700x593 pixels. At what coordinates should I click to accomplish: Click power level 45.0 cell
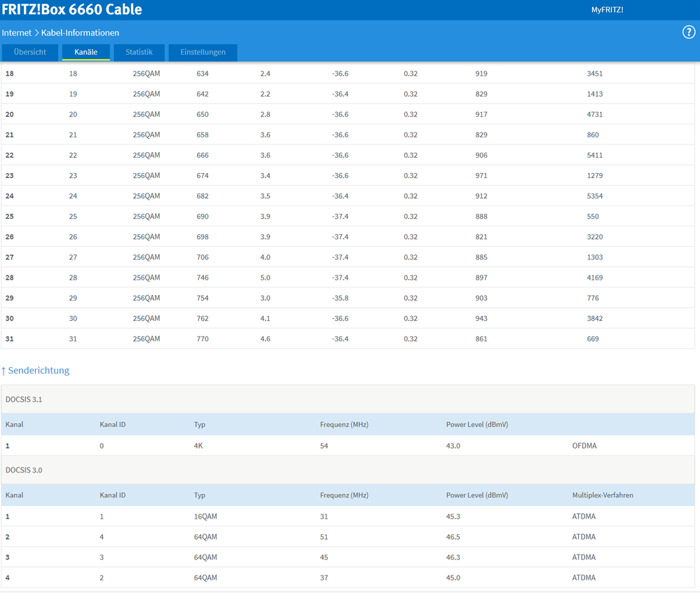click(x=453, y=578)
